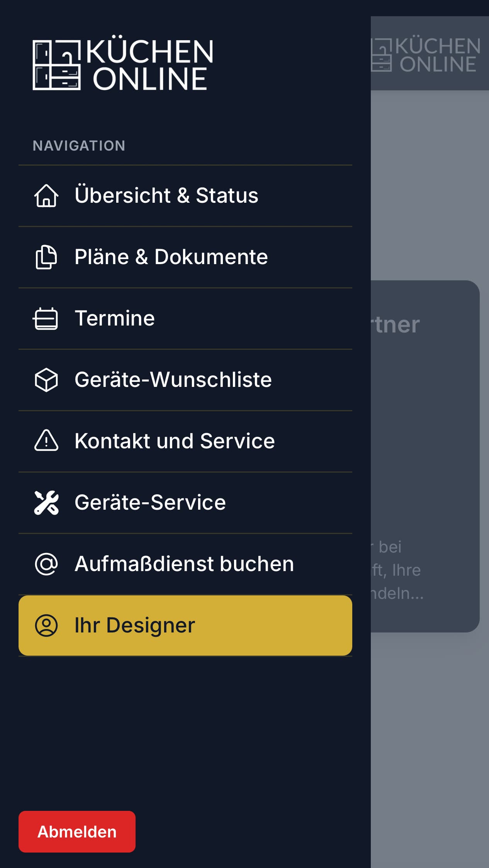Select Geräte-Service from the navigation

[149, 502]
